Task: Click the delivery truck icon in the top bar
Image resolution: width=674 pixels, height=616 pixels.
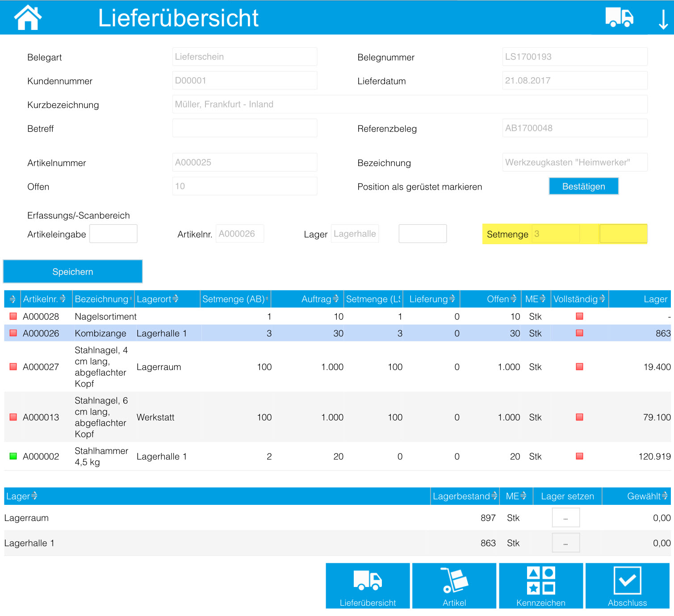Action: (x=620, y=17)
